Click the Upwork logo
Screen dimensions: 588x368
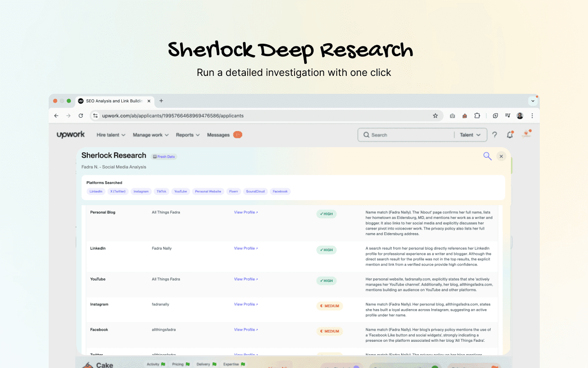(x=71, y=135)
